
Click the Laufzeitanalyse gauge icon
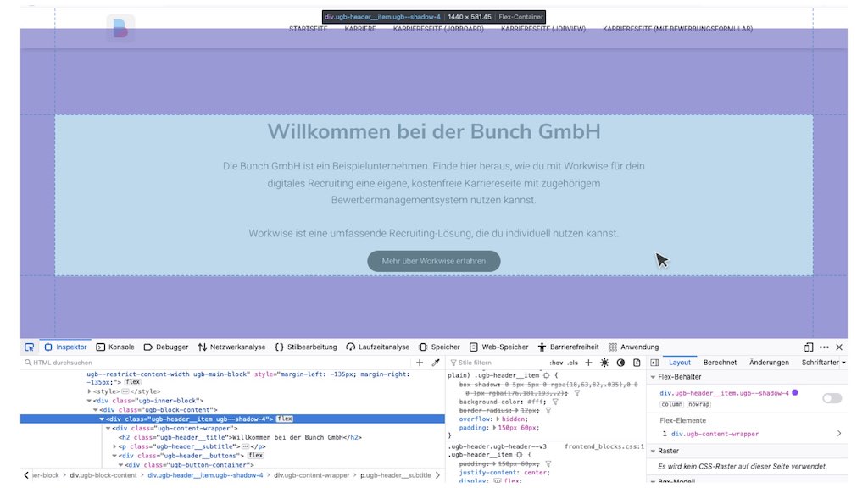coord(350,347)
